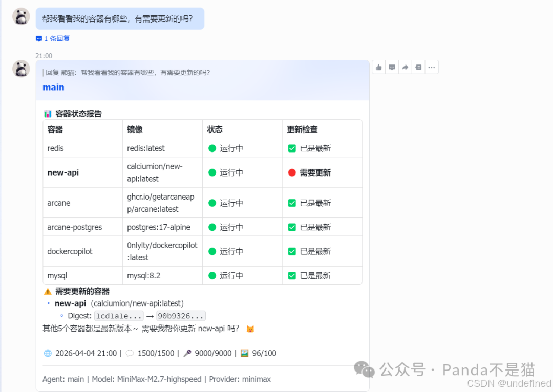Click the blue 'main' title link
The height and width of the screenshot is (392, 553).
54,88
